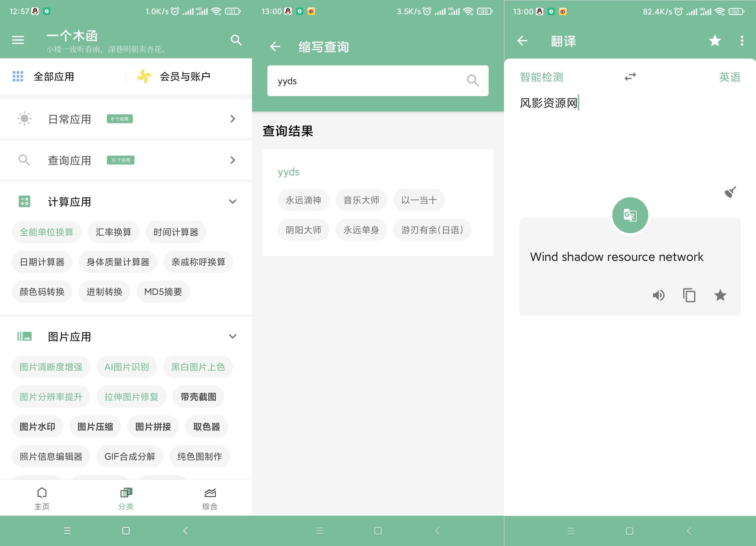Tap the 计算应用 calculator icon
The width and height of the screenshot is (756, 546).
24,201
